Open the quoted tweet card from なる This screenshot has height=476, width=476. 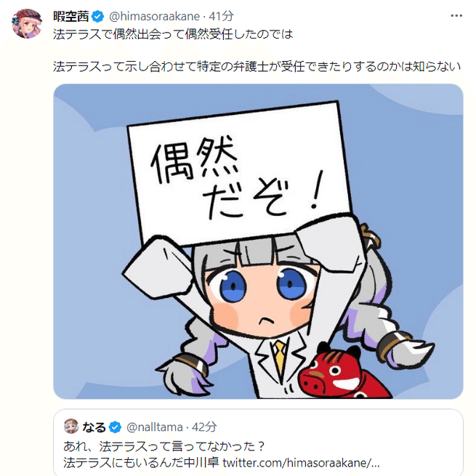(x=258, y=443)
